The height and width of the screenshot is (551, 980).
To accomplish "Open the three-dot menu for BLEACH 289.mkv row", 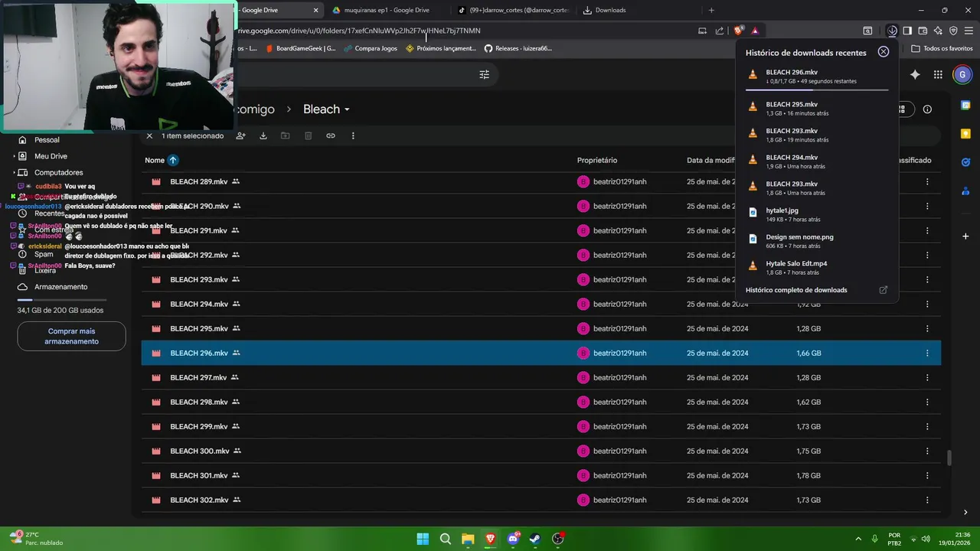I will tap(927, 181).
